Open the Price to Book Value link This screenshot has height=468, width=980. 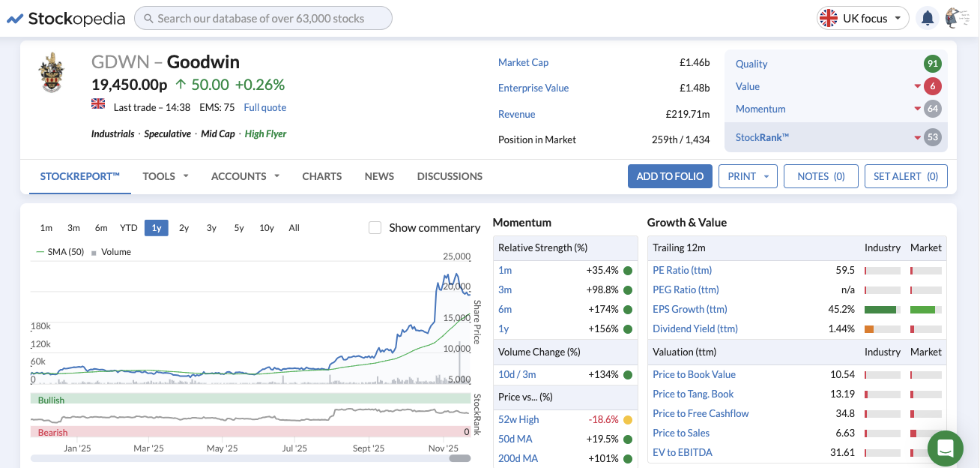click(695, 374)
